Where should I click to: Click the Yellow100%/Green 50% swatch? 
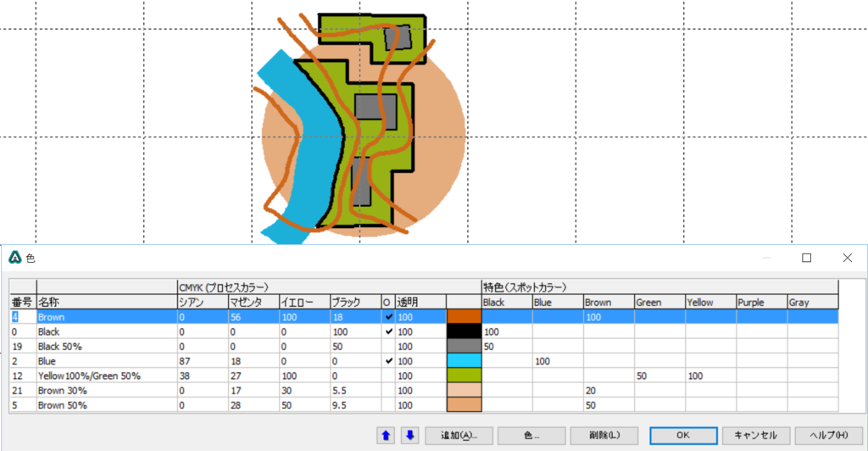pyautogui.click(x=464, y=376)
